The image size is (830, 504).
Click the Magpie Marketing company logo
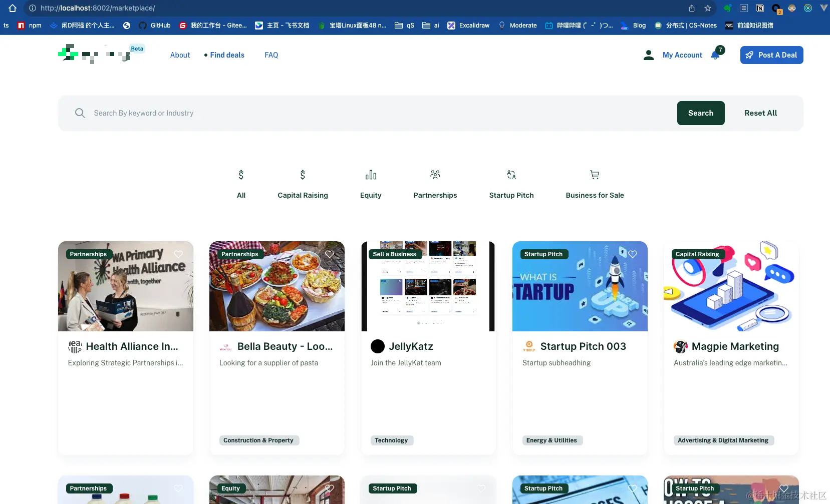(681, 346)
